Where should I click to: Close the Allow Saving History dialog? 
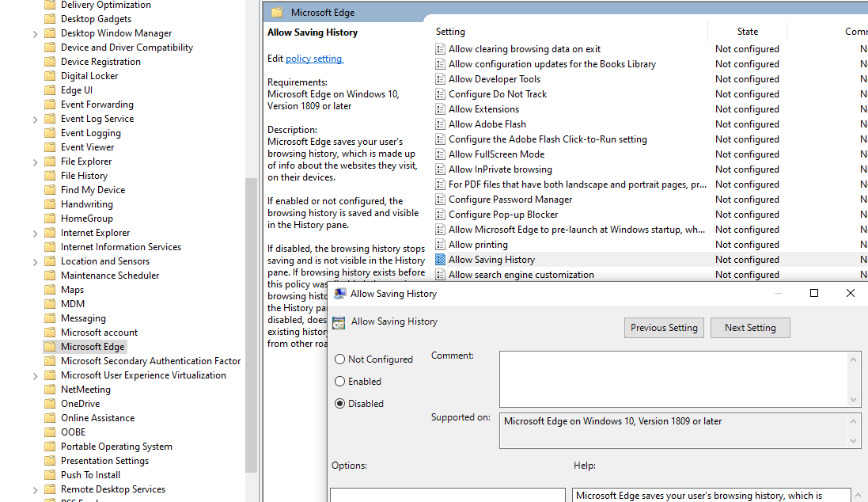pos(851,293)
